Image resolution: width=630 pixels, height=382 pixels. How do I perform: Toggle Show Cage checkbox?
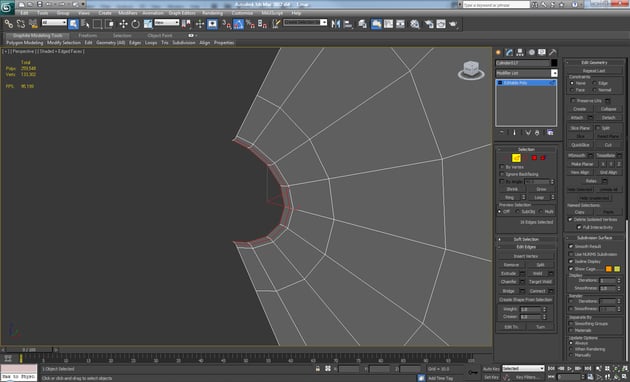[x=571, y=269]
